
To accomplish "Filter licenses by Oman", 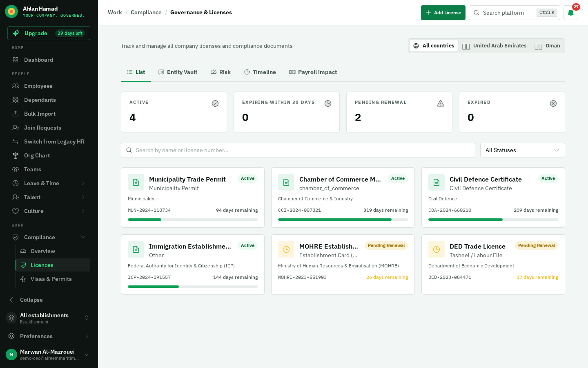I will [x=548, y=46].
